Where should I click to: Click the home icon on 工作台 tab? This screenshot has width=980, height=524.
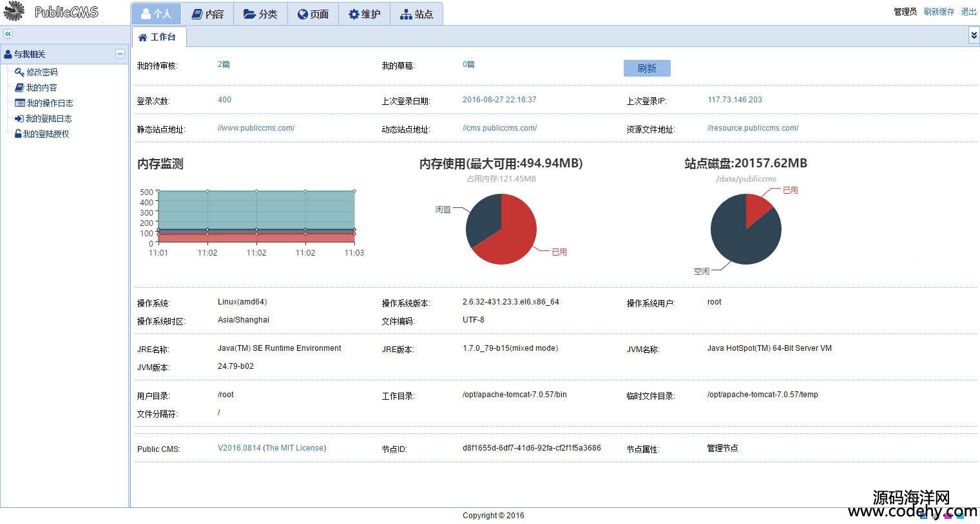tap(143, 37)
